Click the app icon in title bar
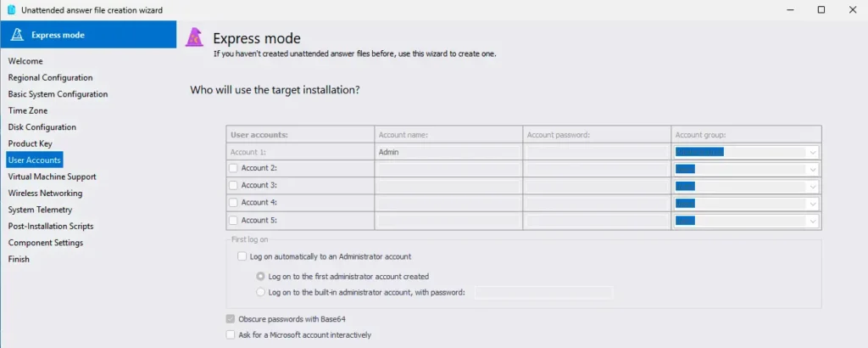This screenshot has height=348, width=868. 12,10
